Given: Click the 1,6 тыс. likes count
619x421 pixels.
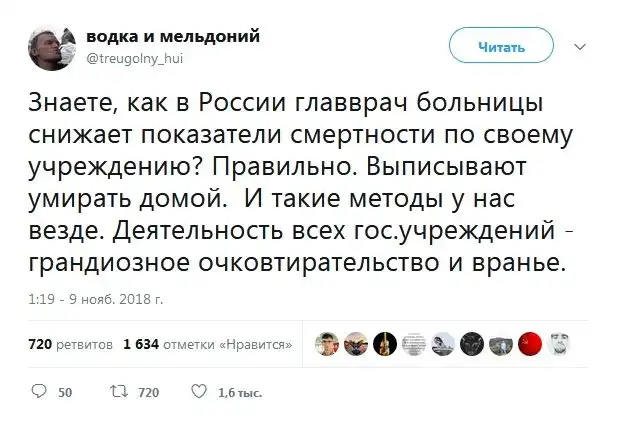Looking at the screenshot, I should click(240, 393).
